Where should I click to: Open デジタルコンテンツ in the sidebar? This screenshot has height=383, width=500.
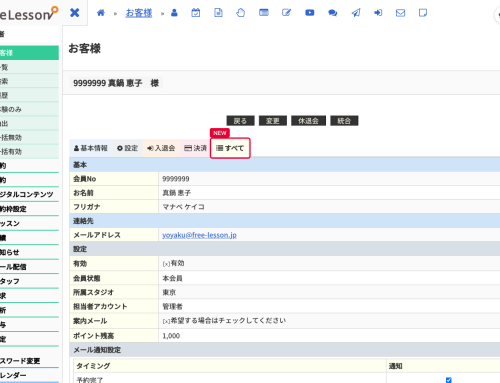pos(29,194)
